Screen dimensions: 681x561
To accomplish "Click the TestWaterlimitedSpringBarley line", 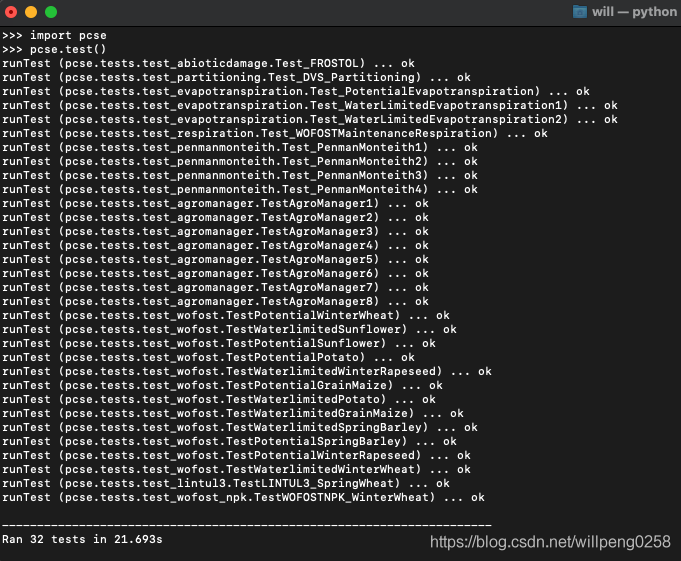I will tap(240, 427).
